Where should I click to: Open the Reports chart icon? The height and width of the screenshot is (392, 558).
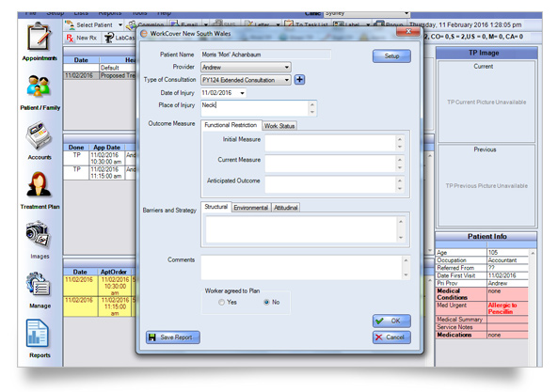click(x=37, y=334)
